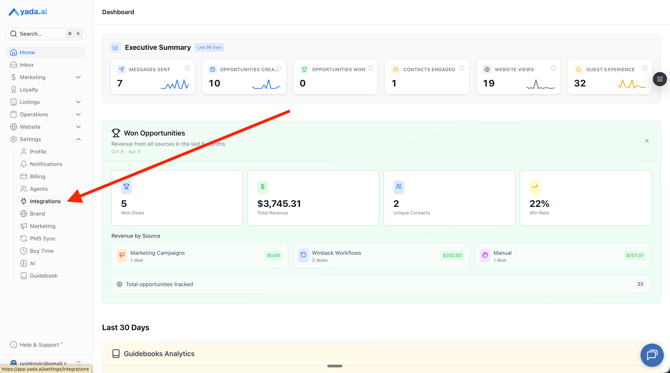Click the dark floating widget button
The image size is (670, 373).
coord(660,79)
